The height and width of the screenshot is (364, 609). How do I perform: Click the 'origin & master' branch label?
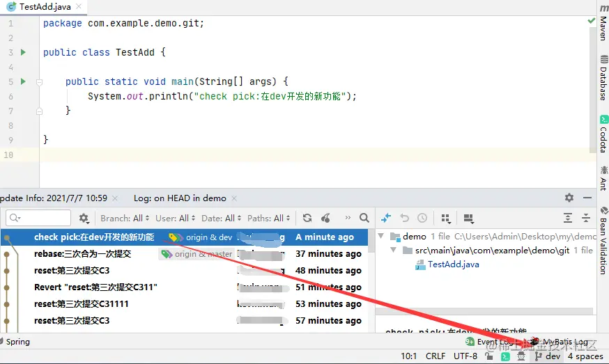[x=196, y=254]
